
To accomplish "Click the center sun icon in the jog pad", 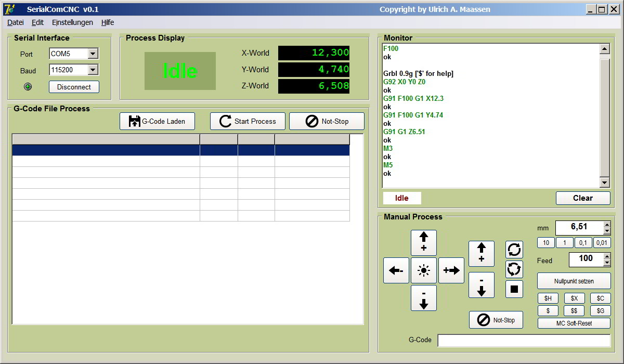I will tap(424, 270).
